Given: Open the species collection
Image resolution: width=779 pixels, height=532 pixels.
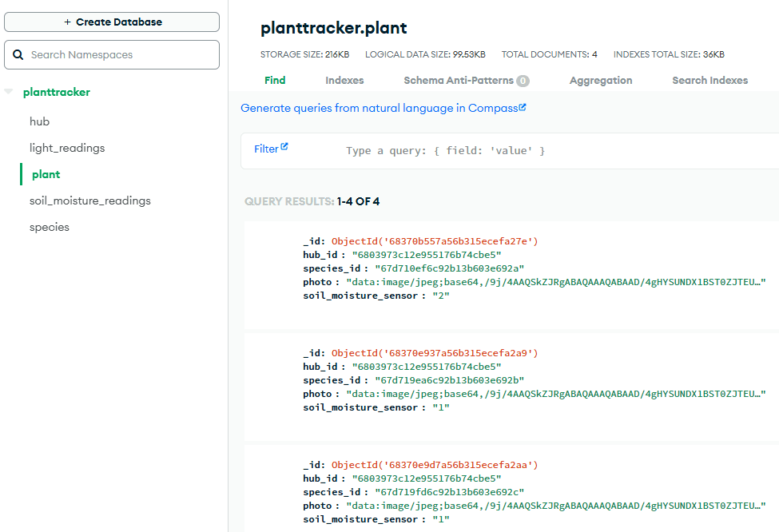Looking at the screenshot, I should pos(51,227).
